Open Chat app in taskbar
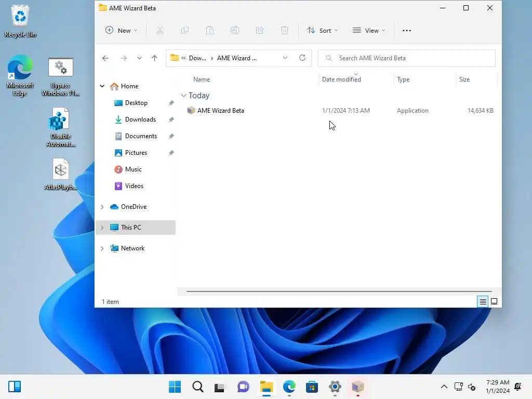The height and width of the screenshot is (399, 532). coord(243,387)
